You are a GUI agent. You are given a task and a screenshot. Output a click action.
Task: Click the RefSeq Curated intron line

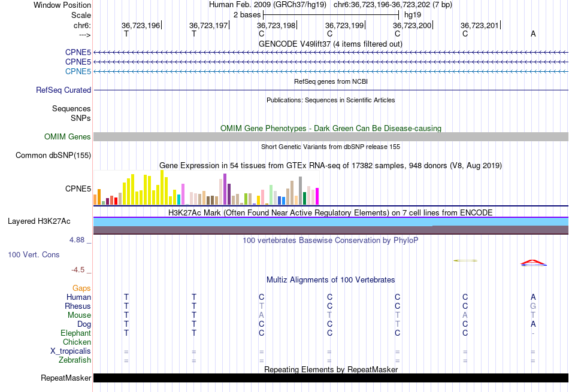click(331, 90)
